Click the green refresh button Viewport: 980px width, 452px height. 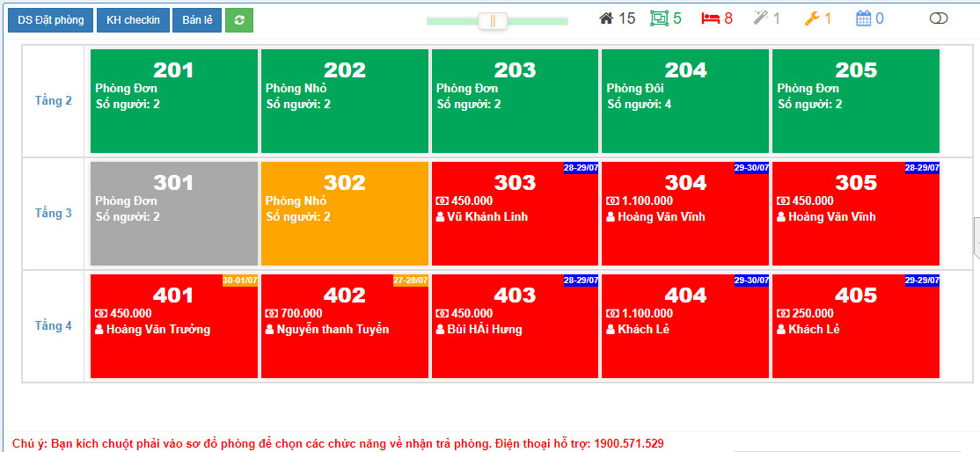[239, 20]
